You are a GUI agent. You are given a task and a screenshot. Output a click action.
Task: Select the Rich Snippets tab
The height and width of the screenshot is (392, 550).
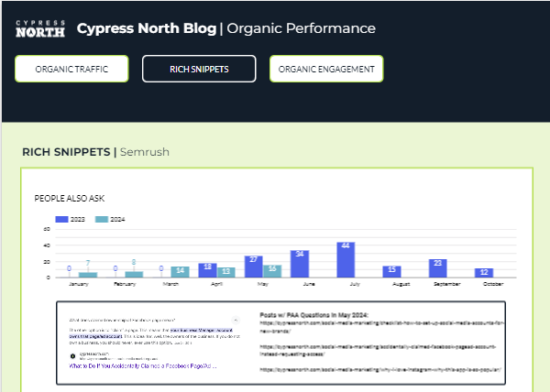pyautogui.click(x=199, y=69)
